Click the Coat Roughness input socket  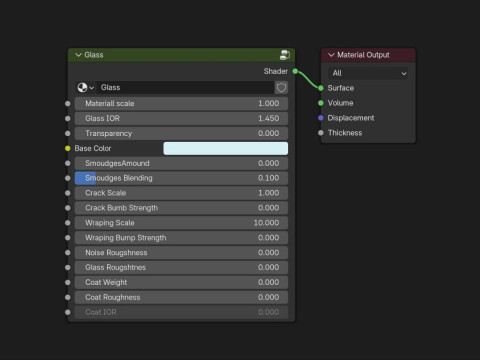[68, 297]
